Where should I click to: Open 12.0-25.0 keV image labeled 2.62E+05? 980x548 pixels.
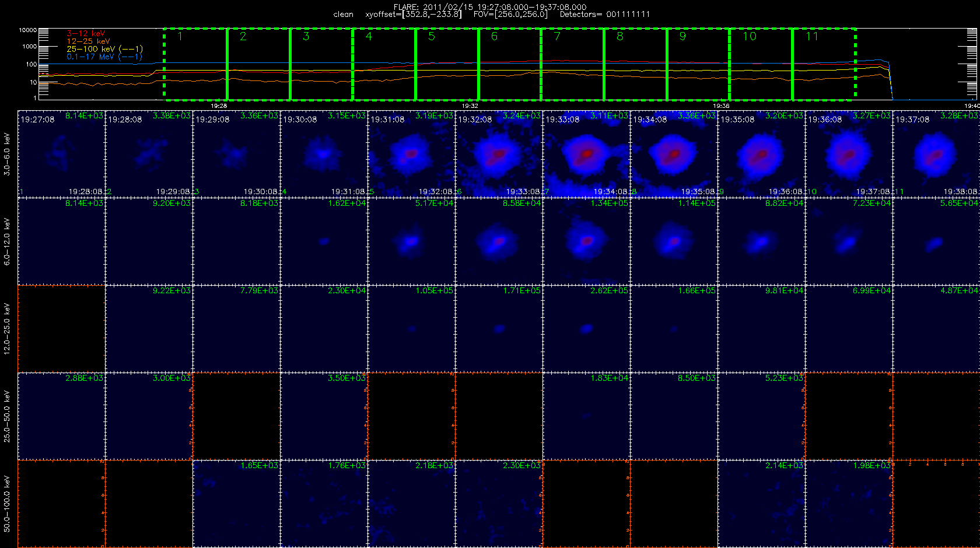[x=586, y=329]
